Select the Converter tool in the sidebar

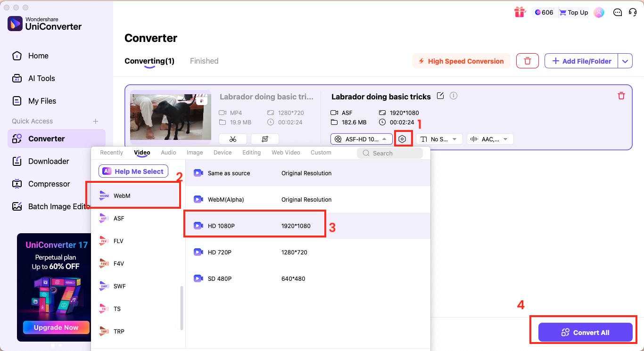(x=48, y=139)
